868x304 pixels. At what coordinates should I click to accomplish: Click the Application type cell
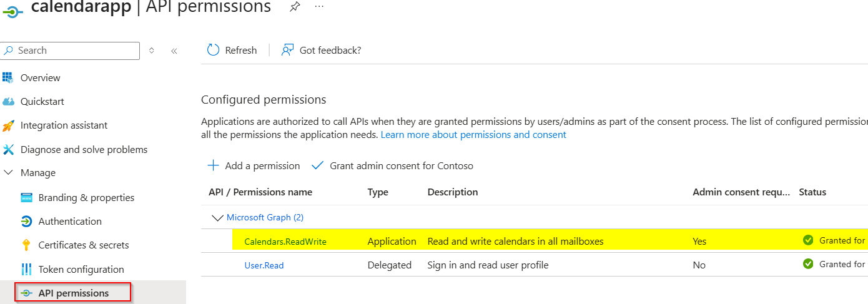(392, 241)
